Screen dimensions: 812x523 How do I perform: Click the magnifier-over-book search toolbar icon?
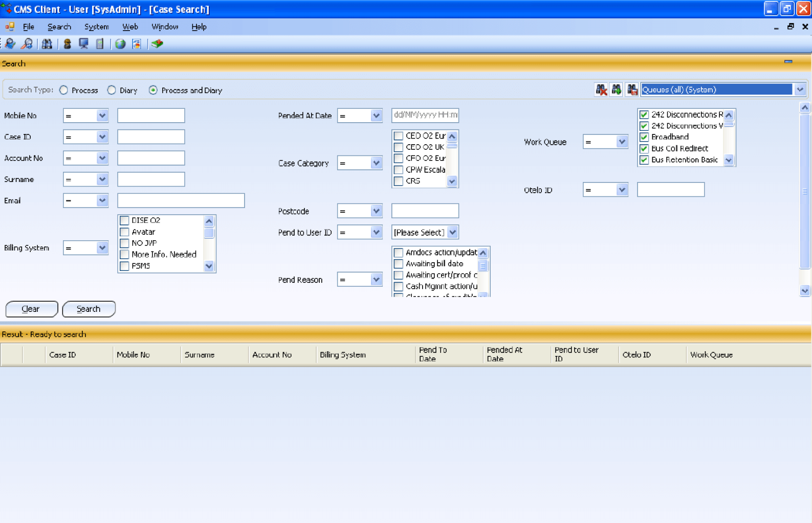(10, 44)
